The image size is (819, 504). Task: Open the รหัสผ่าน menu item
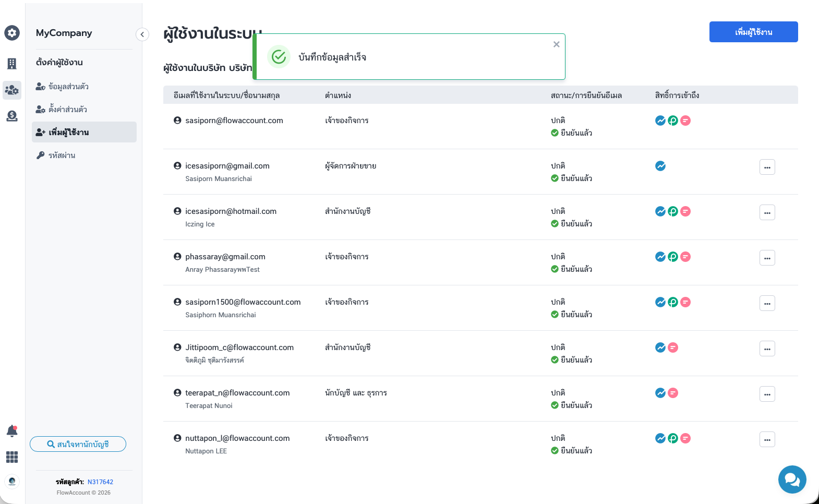[x=62, y=155]
